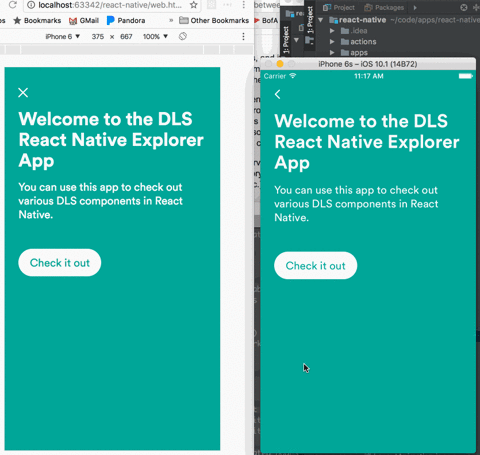Click Check it out in the simulator
The width and height of the screenshot is (480, 455).
point(315,266)
